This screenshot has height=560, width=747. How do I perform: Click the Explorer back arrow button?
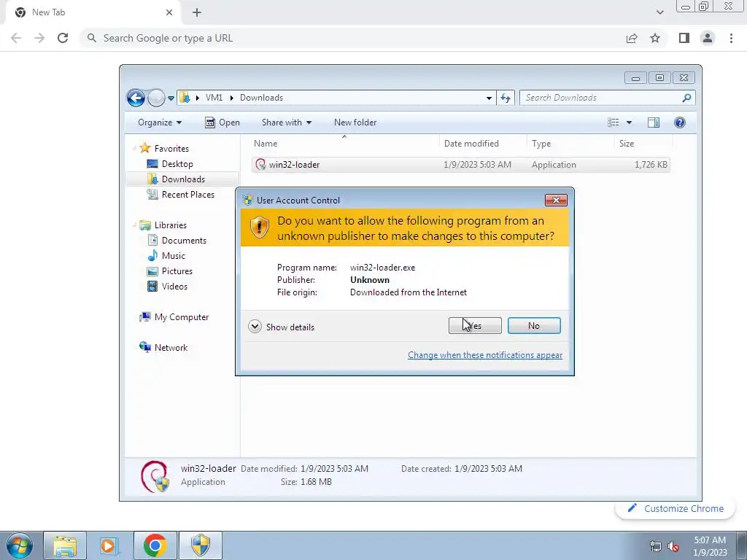(x=136, y=98)
